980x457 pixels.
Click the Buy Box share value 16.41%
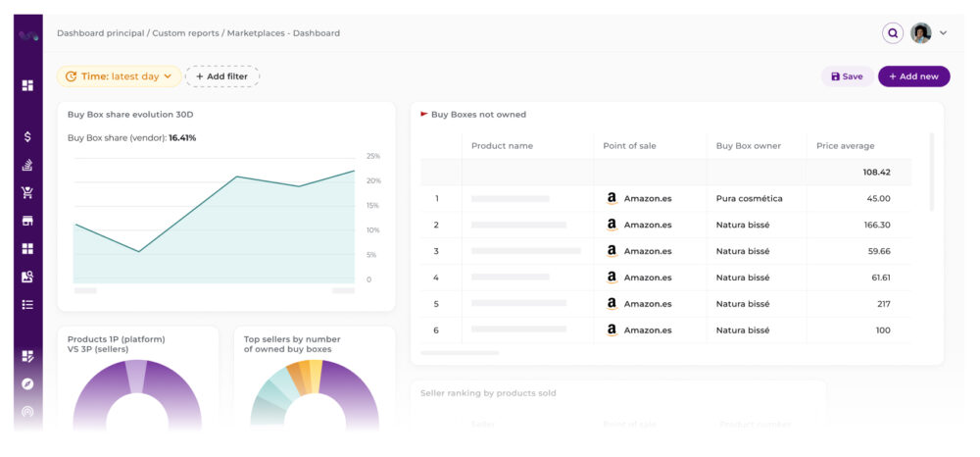[x=182, y=137]
